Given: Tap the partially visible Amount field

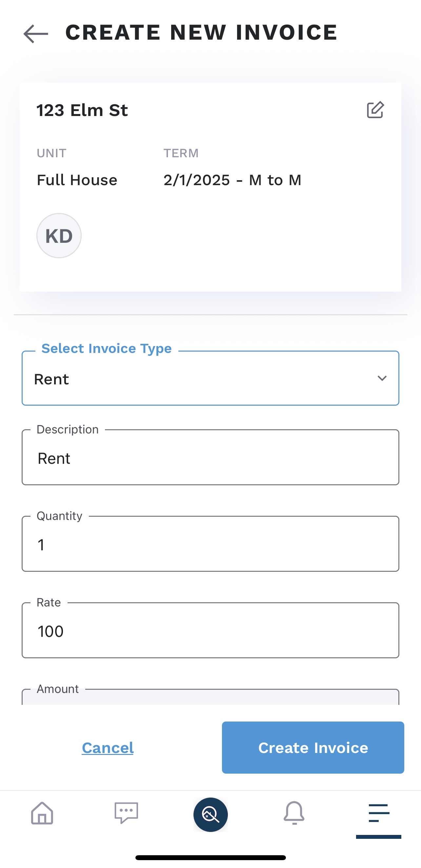Looking at the screenshot, I should pos(210,698).
